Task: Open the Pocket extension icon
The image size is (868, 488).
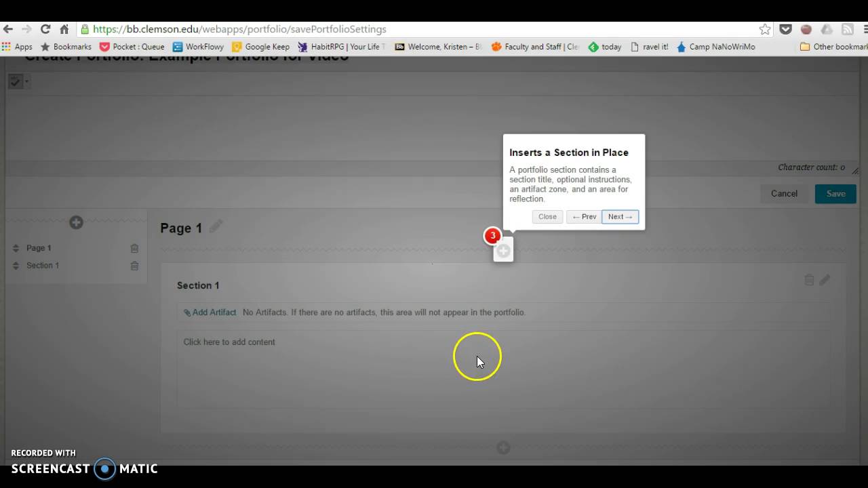Action: click(x=785, y=29)
